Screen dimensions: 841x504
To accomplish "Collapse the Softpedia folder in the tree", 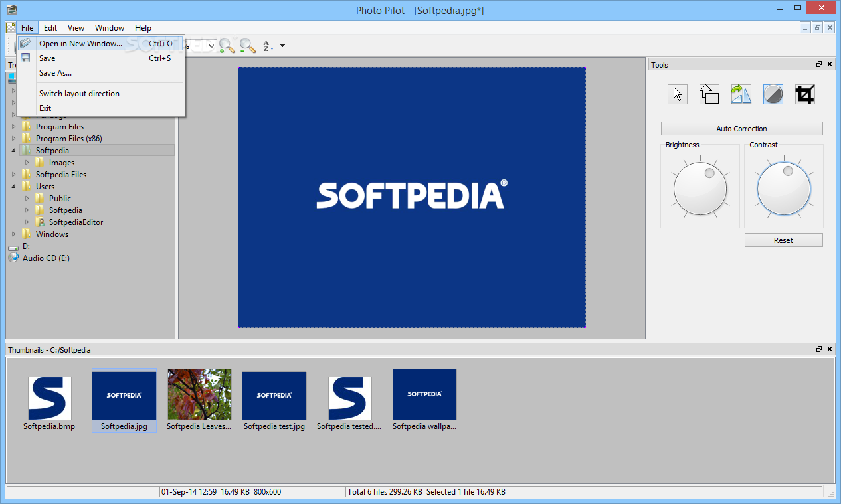I will click(x=14, y=151).
